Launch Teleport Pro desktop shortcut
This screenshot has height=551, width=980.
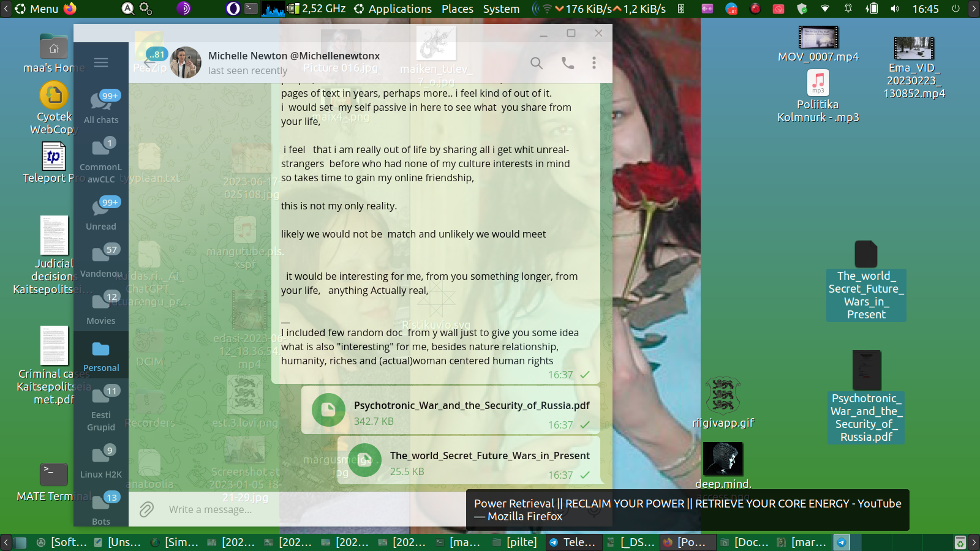tap(54, 163)
